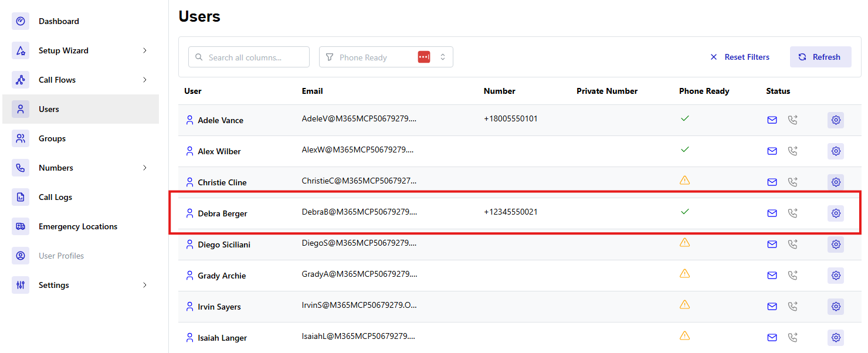Click the call forward icon for Alex Wilber
This screenshot has height=353, width=868.
792,151
